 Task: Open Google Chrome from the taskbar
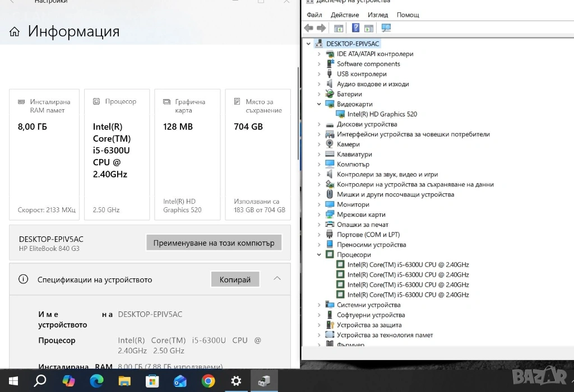[x=208, y=381]
